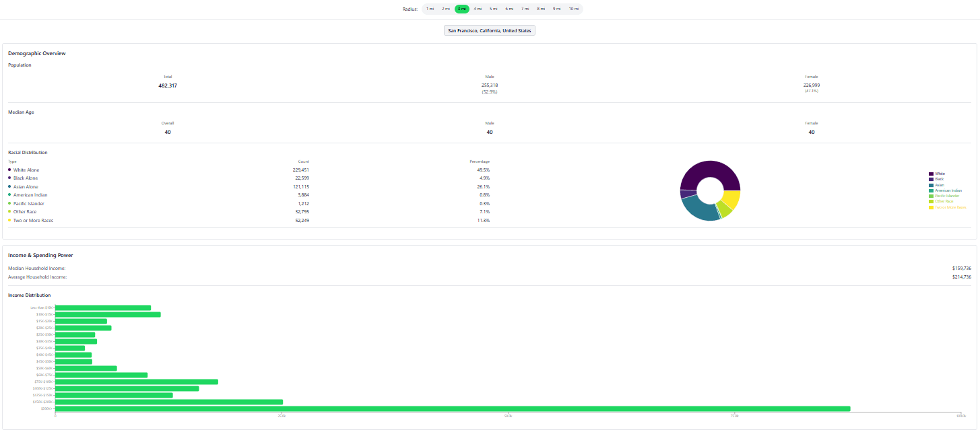The height and width of the screenshot is (432, 980).
Task: Click the Two or More Races legend swatch
Action: (931, 207)
